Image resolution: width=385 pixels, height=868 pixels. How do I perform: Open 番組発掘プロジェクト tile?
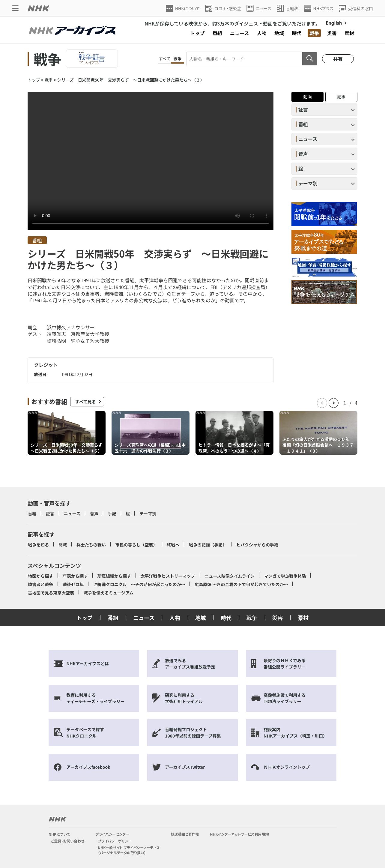coord(192,732)
